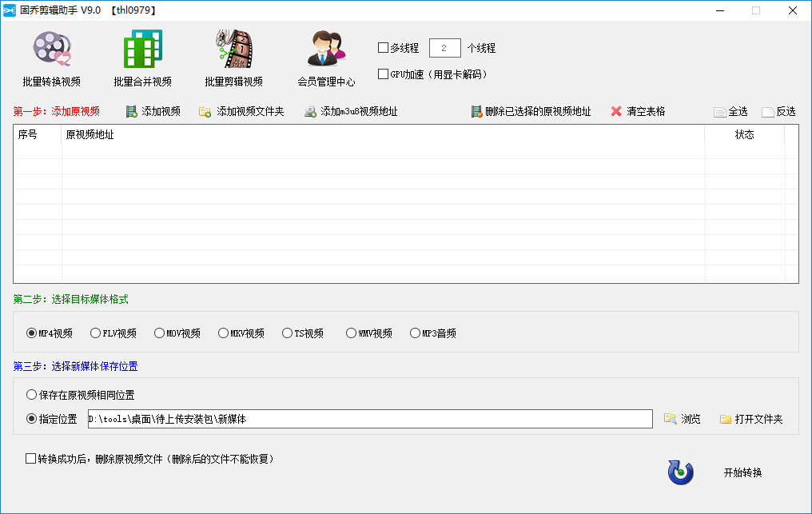Select MP4视频 format radio button
This screenshot has width=812, height=514.
31,333
